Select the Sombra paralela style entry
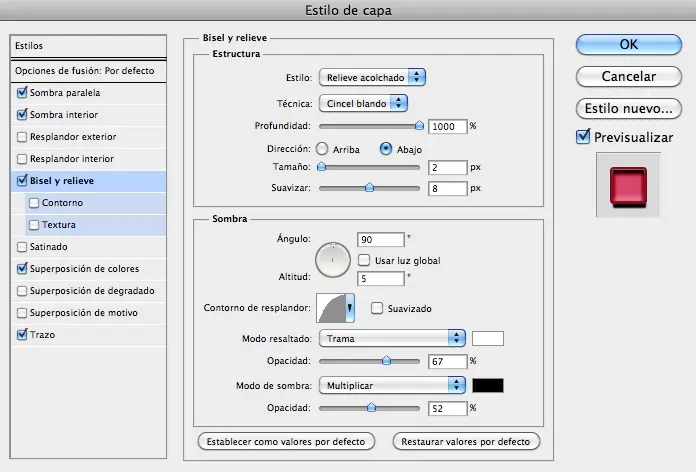This screenshot has height=472, width=696. [x=88, y=93]
